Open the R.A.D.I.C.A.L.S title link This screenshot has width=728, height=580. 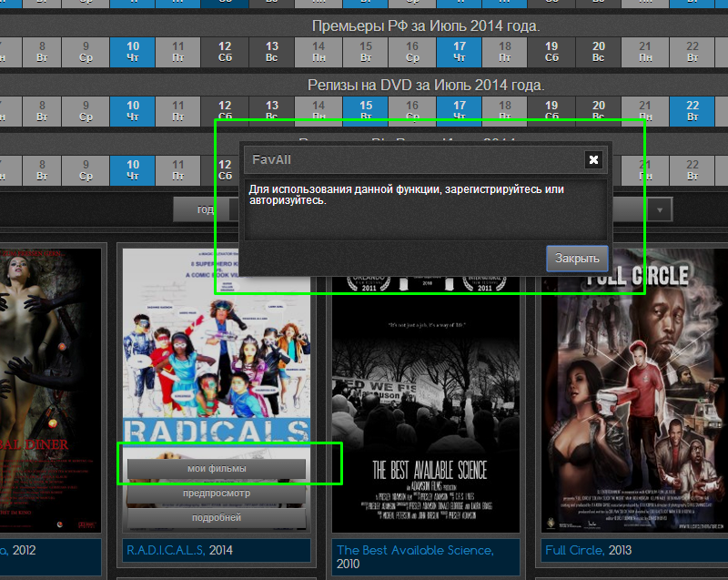(166, 550)
